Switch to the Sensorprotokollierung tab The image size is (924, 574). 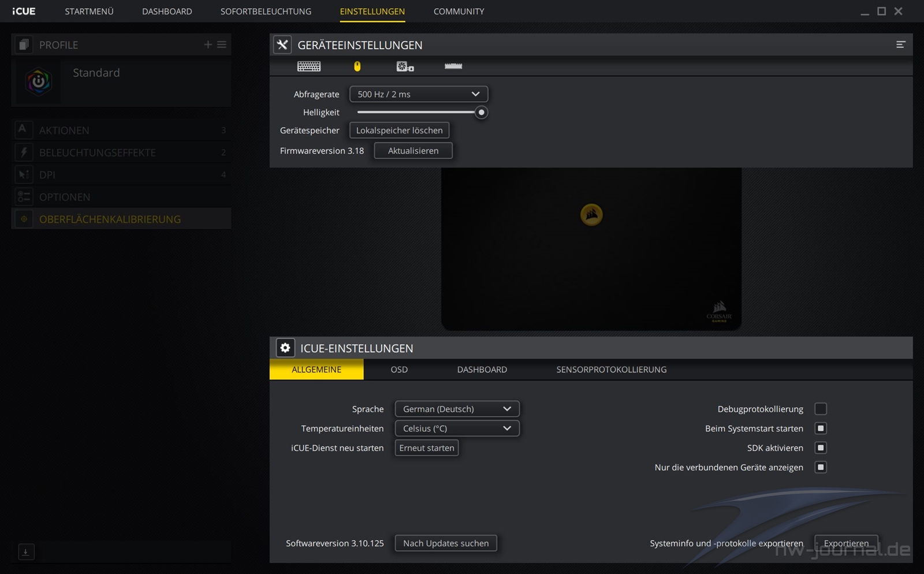[x=612, y=370]
